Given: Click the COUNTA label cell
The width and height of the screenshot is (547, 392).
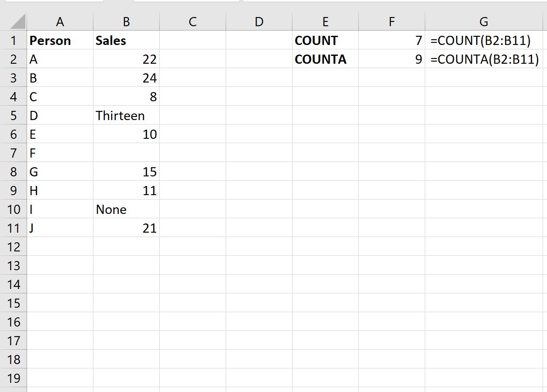Looking at the screenshot, I should [x=325, y=59].
